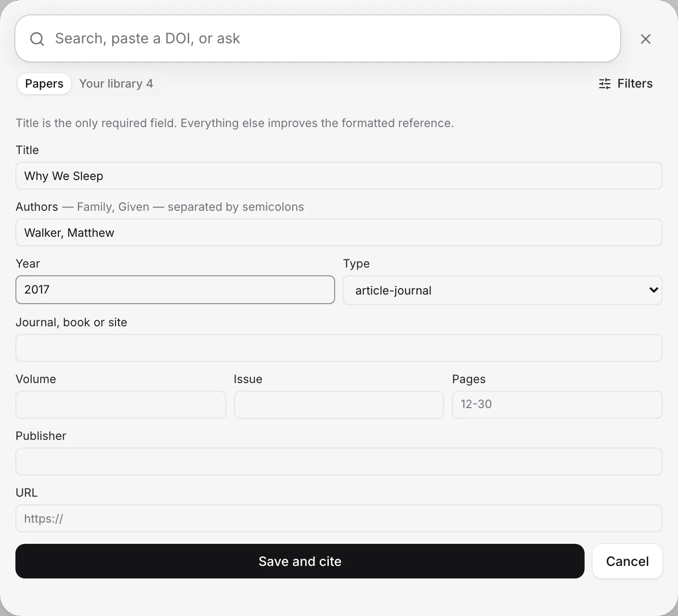Click the magnifier search icon

(37, 39)
